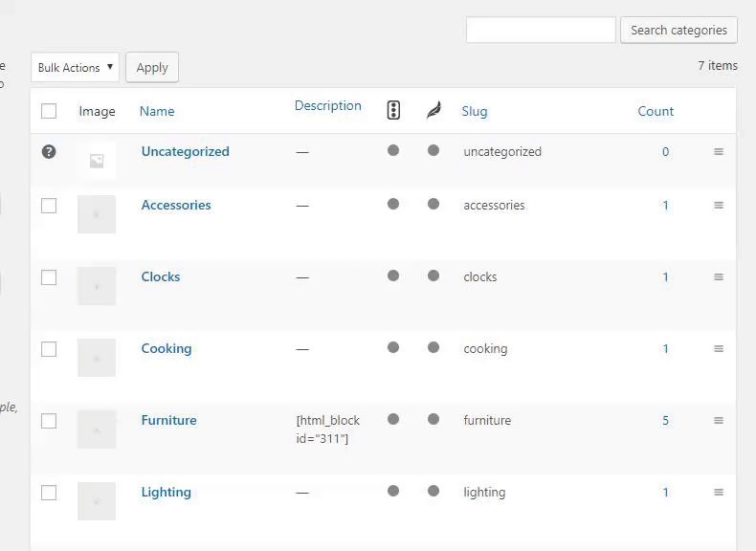Sort by the Slug column header
This screenshot has height=551, width=756.
coord(475,111)
